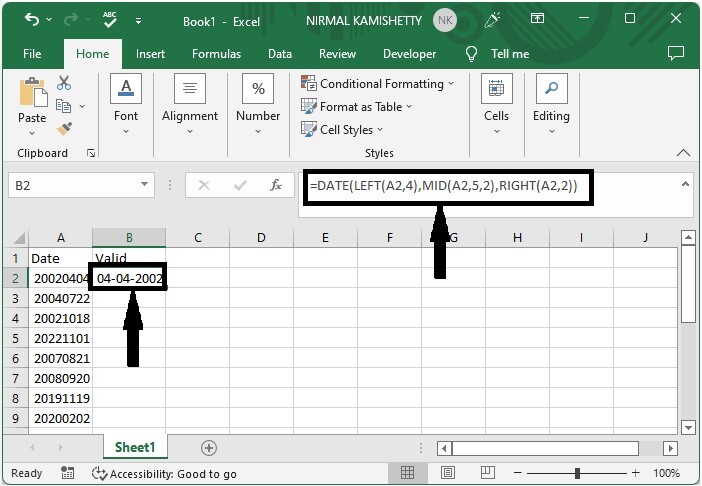This screenshot has height=486, width=702.
Task: Open Customize Quick Access Toolbar arrow
Action: [138, 21]
